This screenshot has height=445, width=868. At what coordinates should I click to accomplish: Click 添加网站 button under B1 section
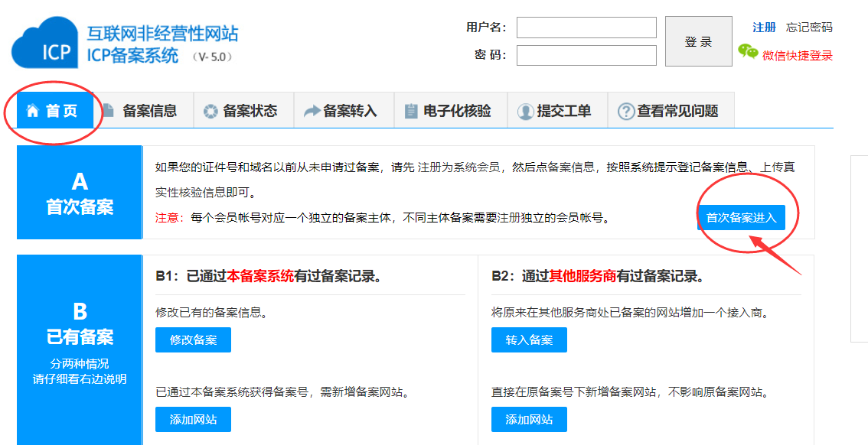pos(193,420)
